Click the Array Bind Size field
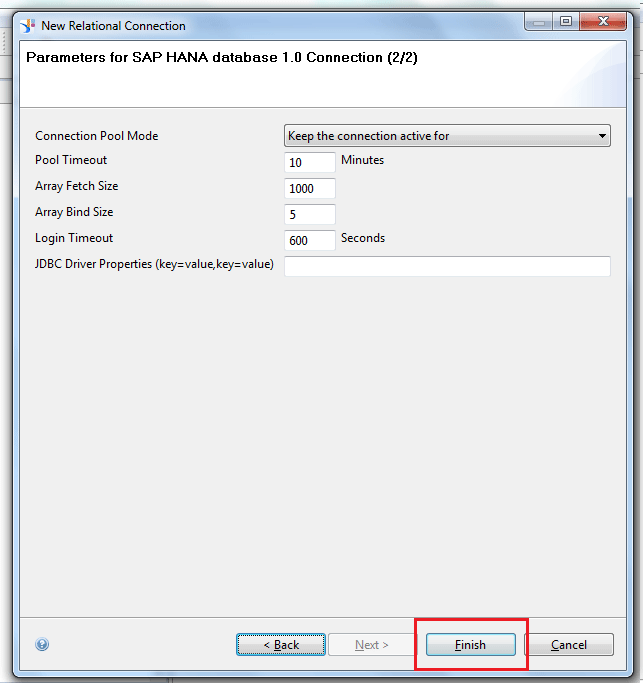The width and height of the screenshot is (643, 683). coord(310,214)
